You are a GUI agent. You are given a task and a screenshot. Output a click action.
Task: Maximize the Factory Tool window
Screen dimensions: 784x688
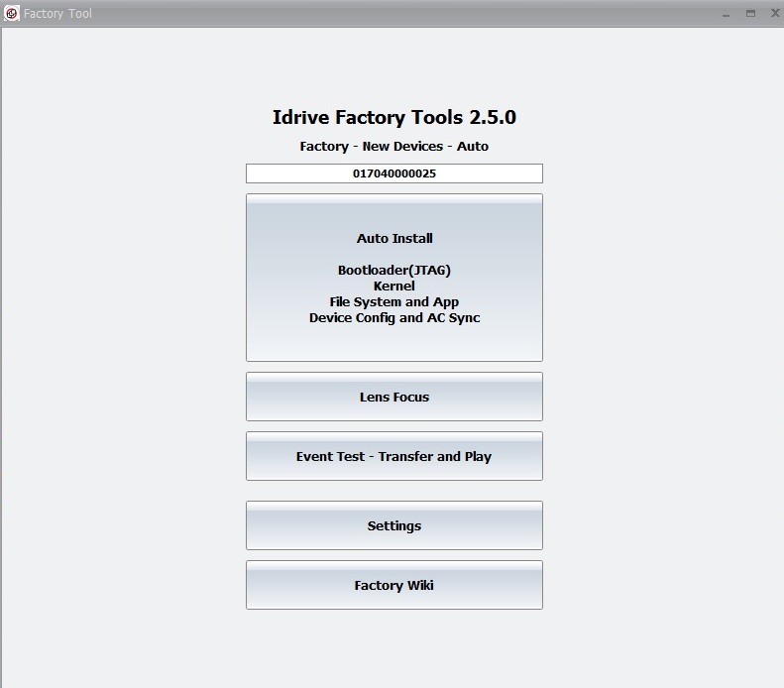pos(750,14)
